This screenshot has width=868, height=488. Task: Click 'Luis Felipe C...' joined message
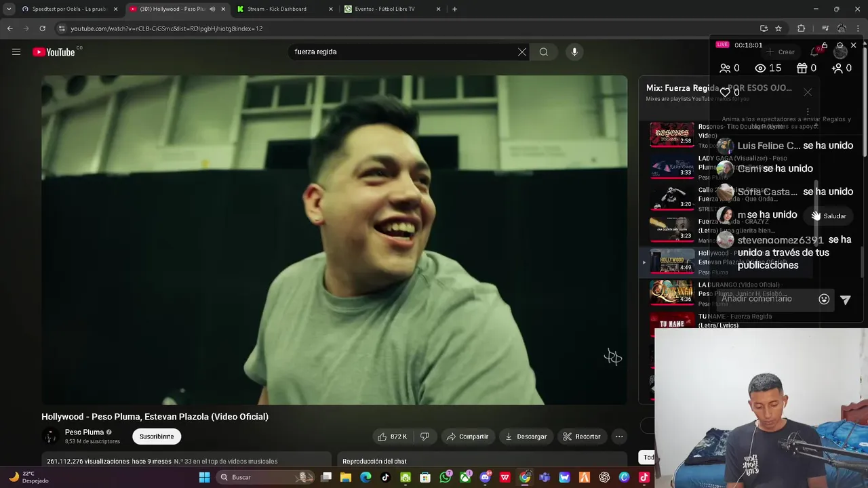(x=785, y=146)
